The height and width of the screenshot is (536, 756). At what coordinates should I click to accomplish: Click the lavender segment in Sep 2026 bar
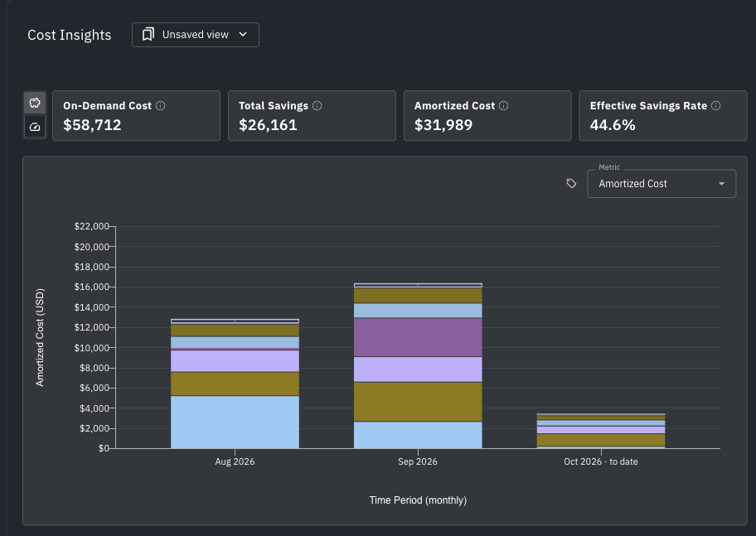418,369
